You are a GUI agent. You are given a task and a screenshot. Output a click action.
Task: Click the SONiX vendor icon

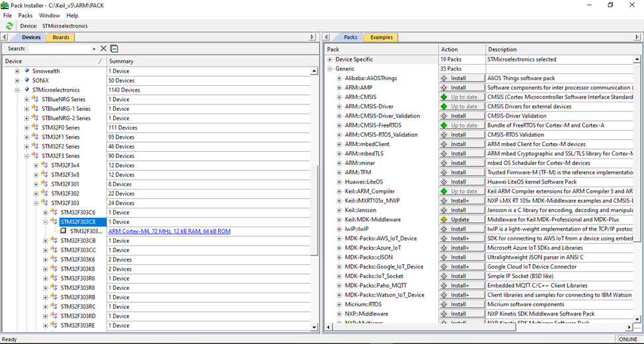coord(26,81)
